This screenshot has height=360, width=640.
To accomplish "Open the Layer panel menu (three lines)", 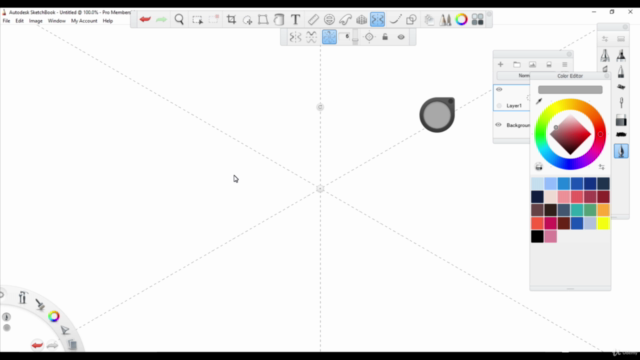I will [565, 64].
